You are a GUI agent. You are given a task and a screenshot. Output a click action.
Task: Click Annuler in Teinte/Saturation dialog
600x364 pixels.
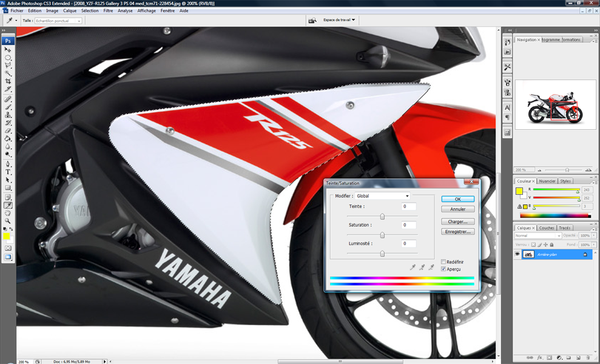(x=457, y=209)
